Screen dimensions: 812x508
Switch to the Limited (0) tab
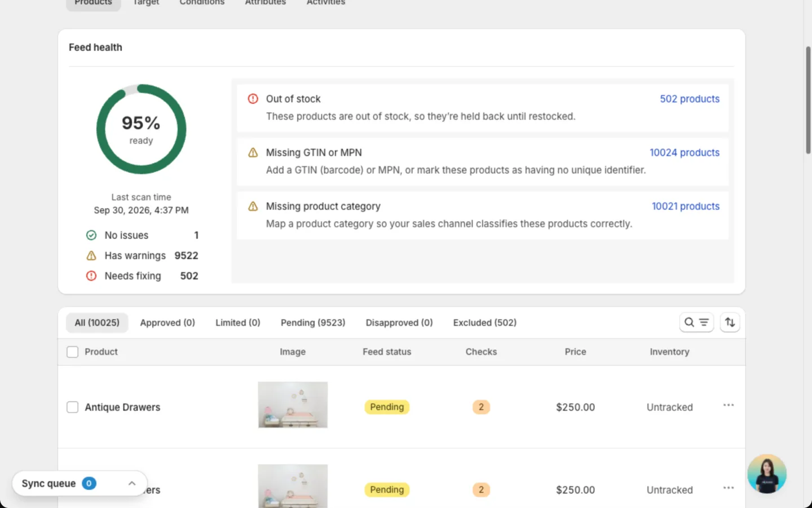[x=238, y=323]
